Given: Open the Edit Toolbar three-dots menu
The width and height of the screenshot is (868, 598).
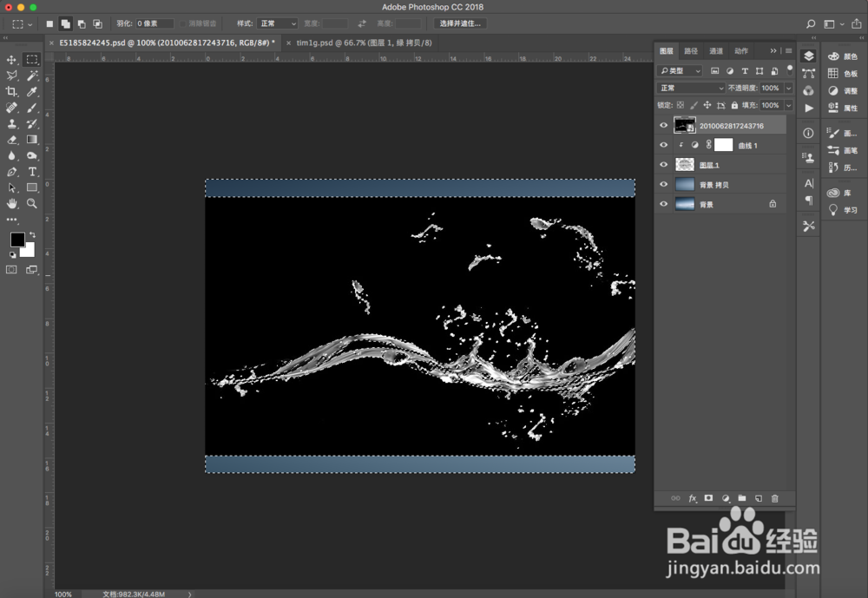Looking at the screenshot, I should pos(11,220).
